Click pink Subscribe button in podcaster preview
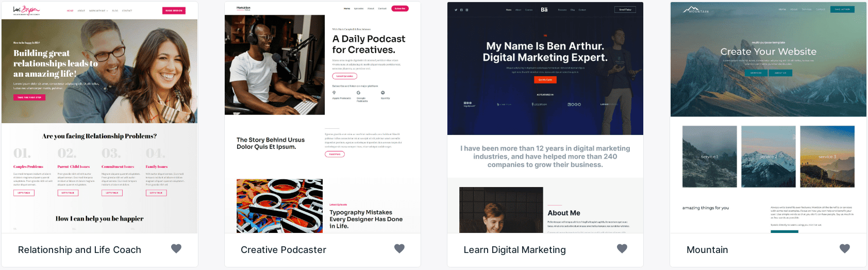The image size is (868, 270). pos(400,8)
